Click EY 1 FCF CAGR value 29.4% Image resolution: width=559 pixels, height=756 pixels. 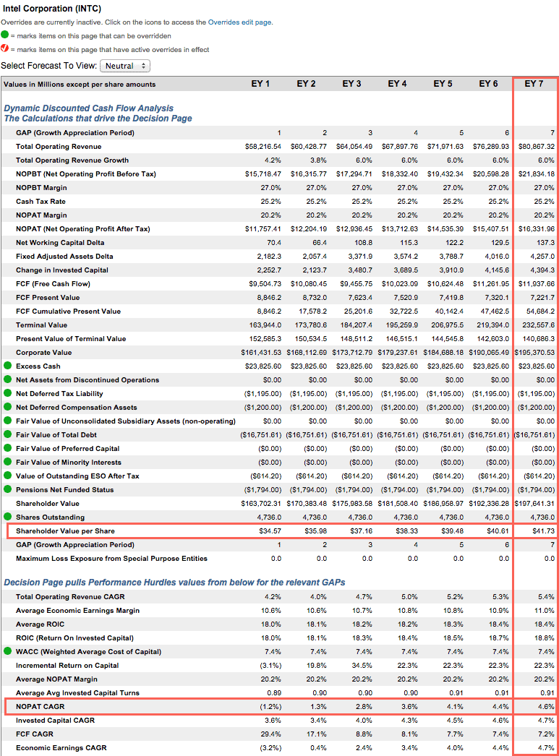(270, 734)
